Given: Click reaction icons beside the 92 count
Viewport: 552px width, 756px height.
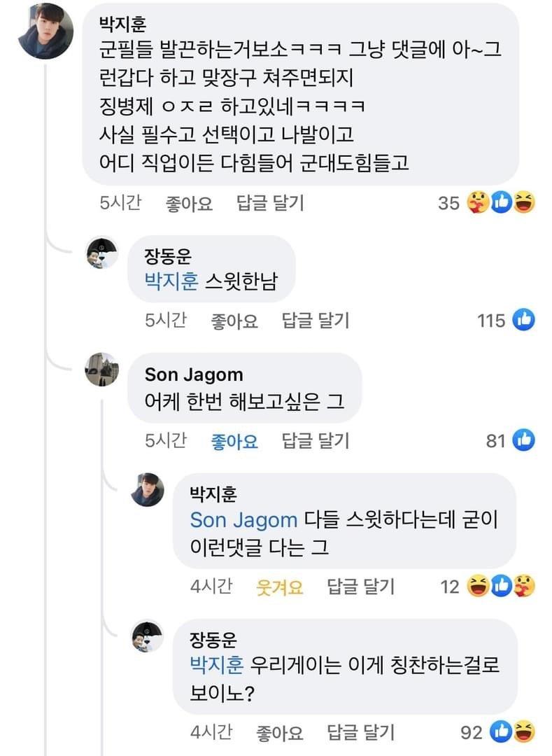Looking at the screenshot, I should pyautogui.click(x=514, y=732).
